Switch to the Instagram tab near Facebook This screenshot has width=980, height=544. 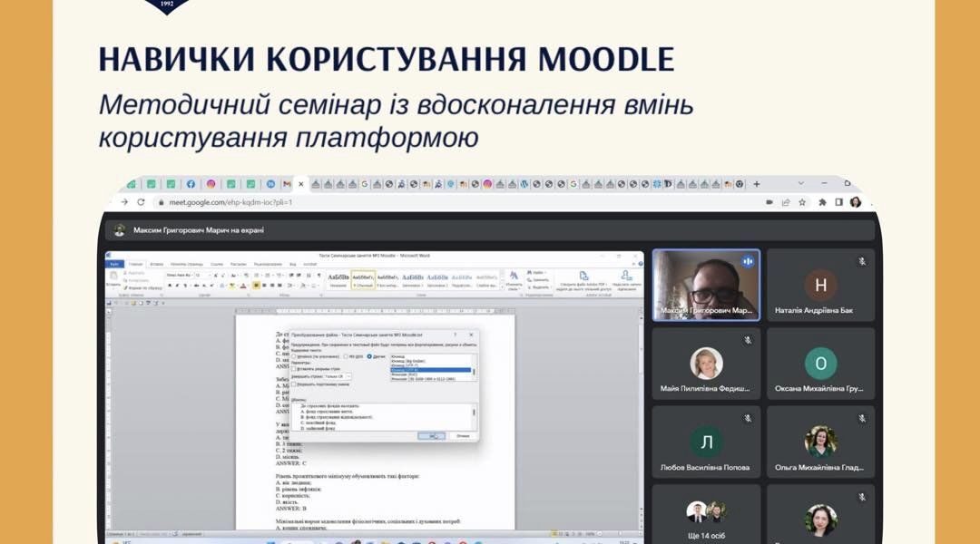(x=211, y=184)
